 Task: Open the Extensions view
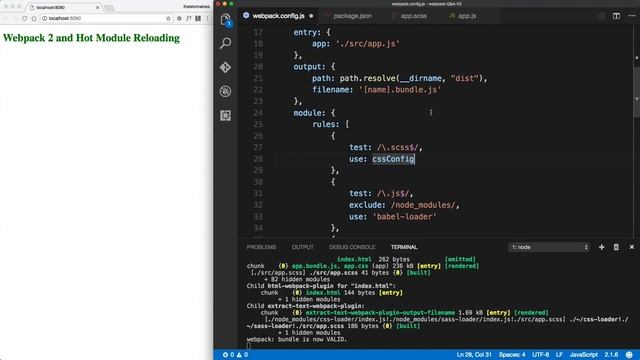click(225, 116)
